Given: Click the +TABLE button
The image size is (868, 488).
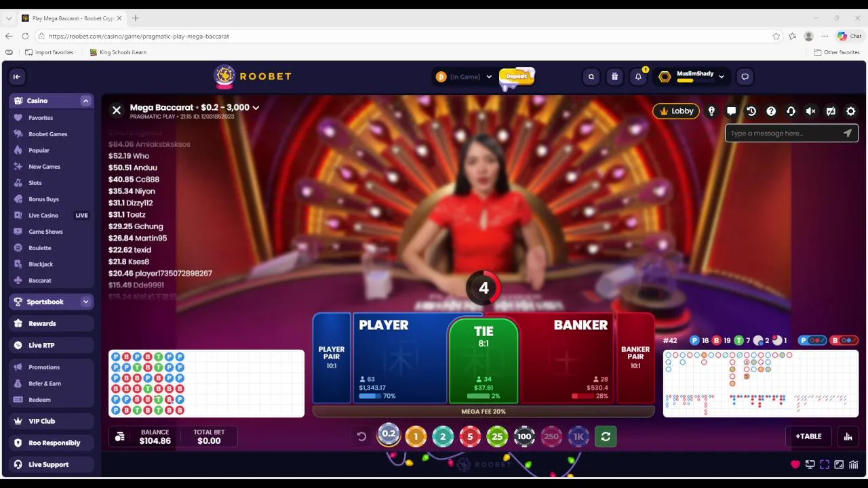Looking at the screenshot, I should click(x=808, y=436).
